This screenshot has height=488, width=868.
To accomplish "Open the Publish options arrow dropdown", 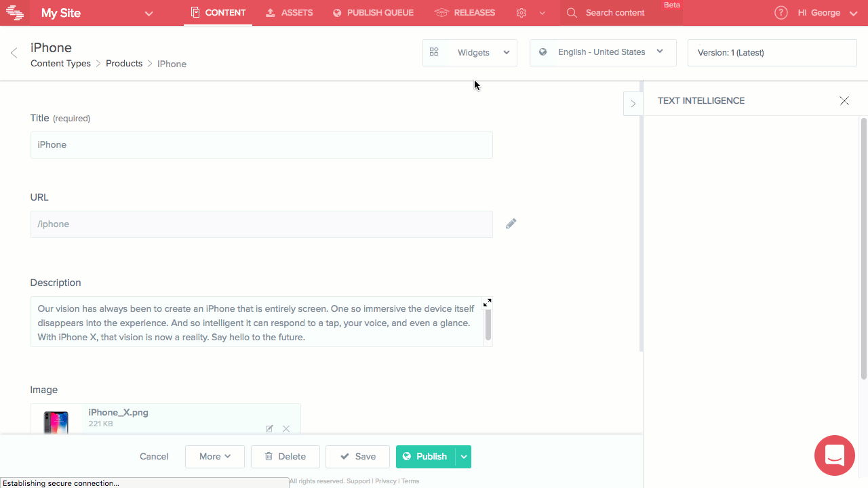I will coord(464,457).
